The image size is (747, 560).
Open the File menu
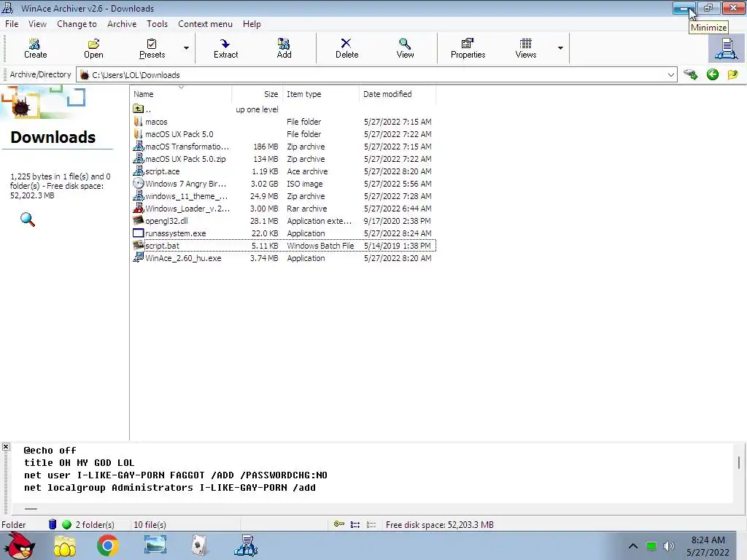click(12, 24)
